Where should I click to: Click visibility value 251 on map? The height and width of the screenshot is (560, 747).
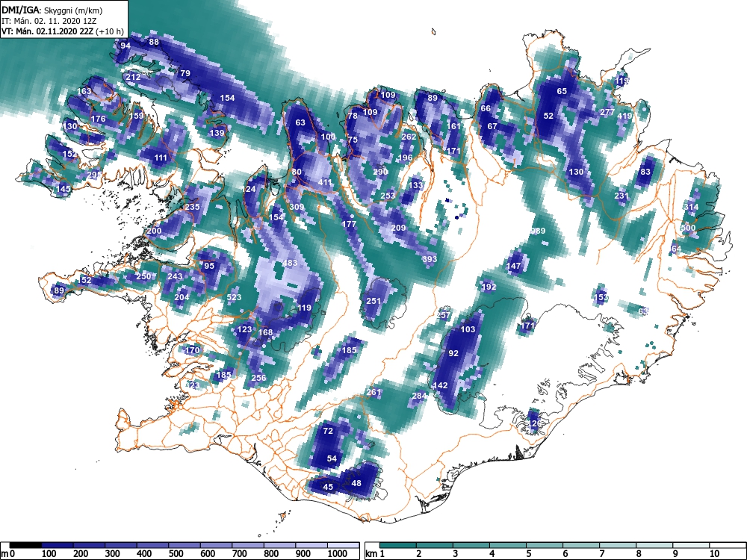[x=373, y=301]
